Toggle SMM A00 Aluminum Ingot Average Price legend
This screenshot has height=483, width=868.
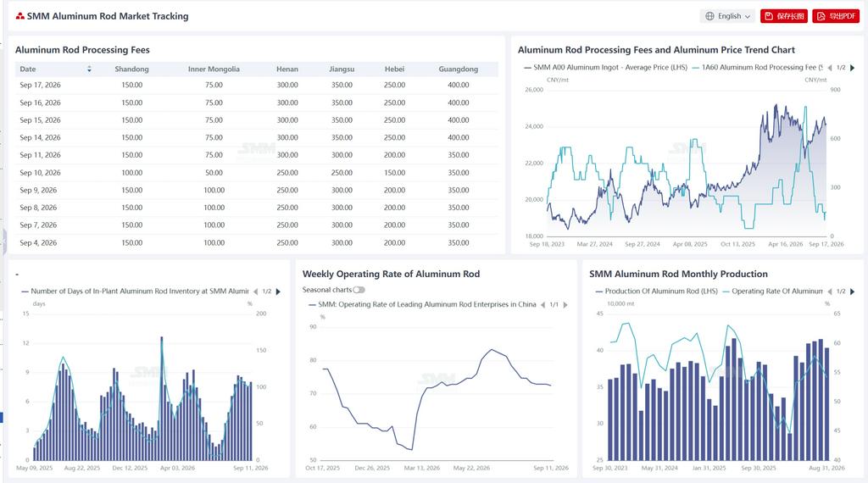(x=605, y=68)
